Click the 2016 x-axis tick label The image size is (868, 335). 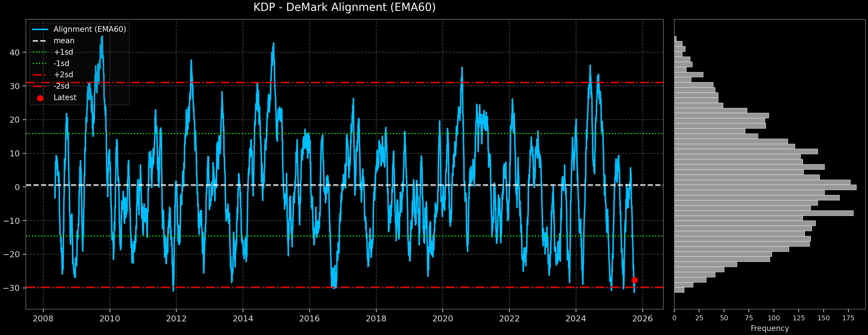[x=309, y=318]
